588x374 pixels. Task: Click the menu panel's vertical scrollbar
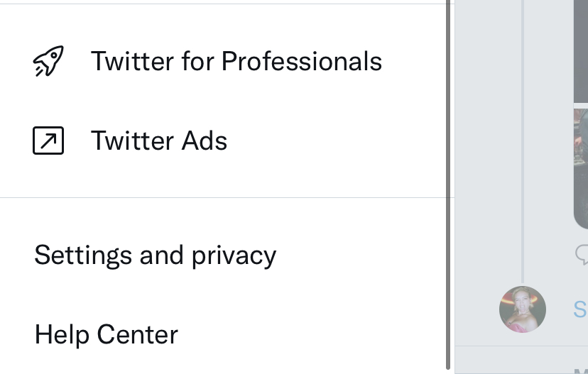[448, 185]
